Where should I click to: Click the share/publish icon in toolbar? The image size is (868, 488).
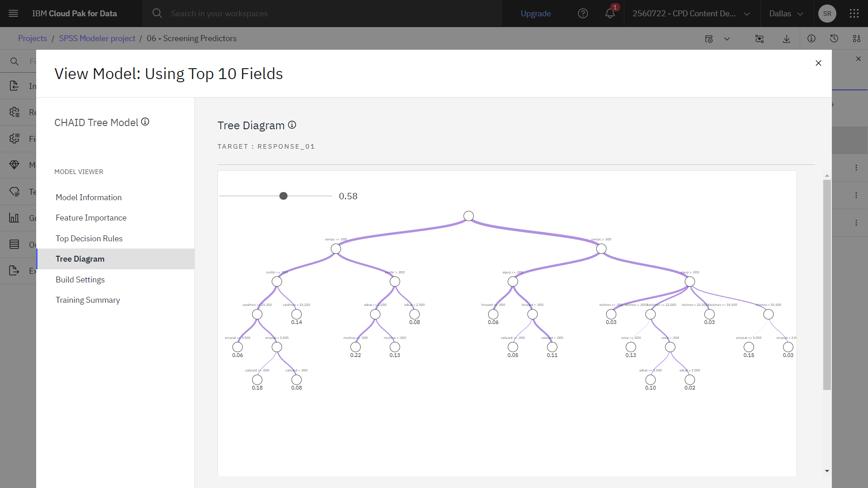pyautogui.click(x=760, y=39)
